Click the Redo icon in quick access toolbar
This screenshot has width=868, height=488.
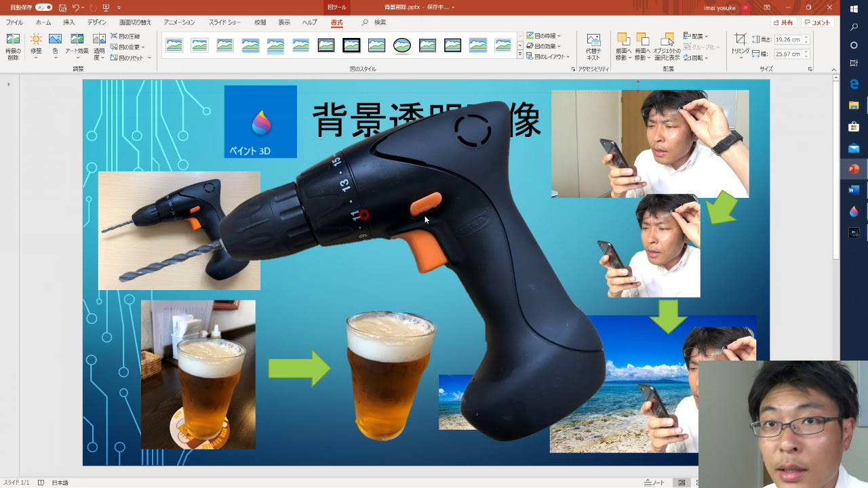pyautogui.click(x=93, y=7)
